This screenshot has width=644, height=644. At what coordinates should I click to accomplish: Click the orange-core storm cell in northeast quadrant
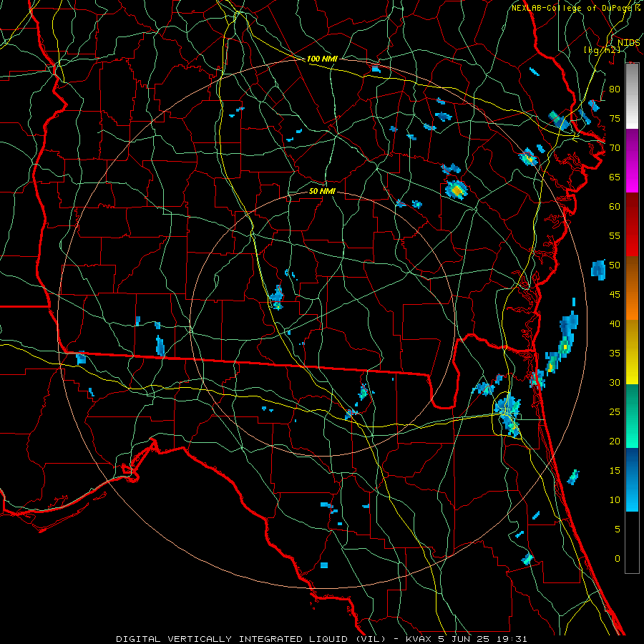pyautogui.click(x=457, y=190)
